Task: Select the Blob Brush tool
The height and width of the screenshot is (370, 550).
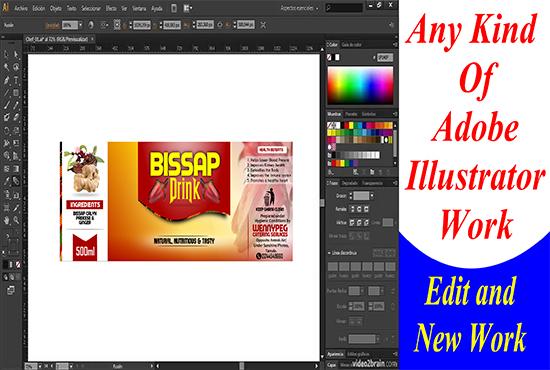Action: click(6, 118)
